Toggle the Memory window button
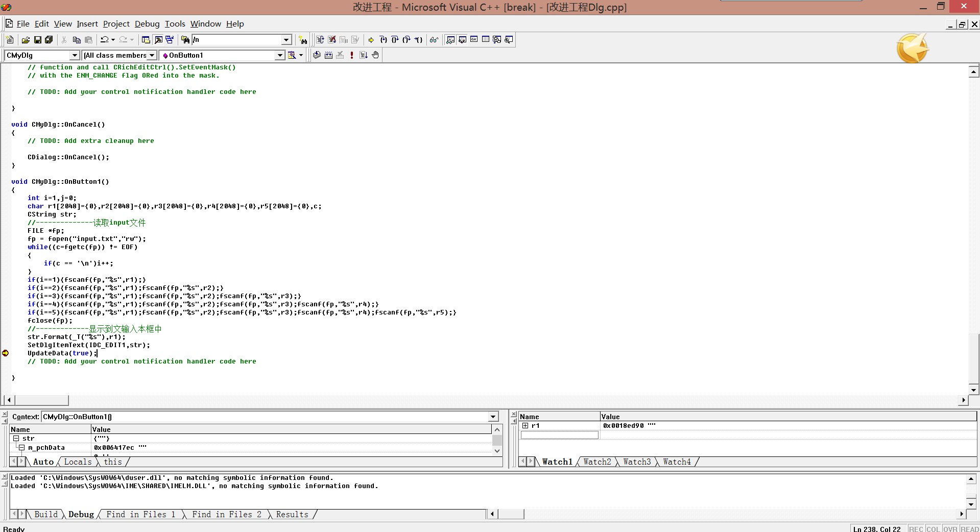 [x=486, y=40]
